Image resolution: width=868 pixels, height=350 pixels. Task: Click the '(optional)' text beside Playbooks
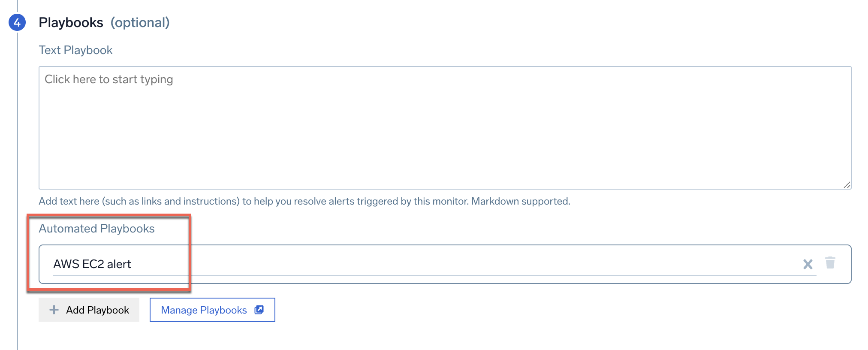[140, 22]
